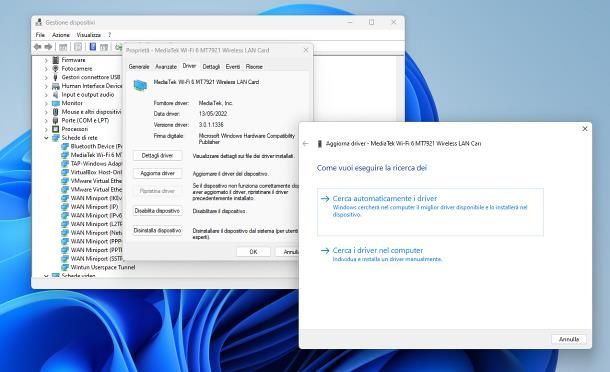Switch to the Risorse tab
610x372 pixels.
pyautogui.click(x=254, y=67)
